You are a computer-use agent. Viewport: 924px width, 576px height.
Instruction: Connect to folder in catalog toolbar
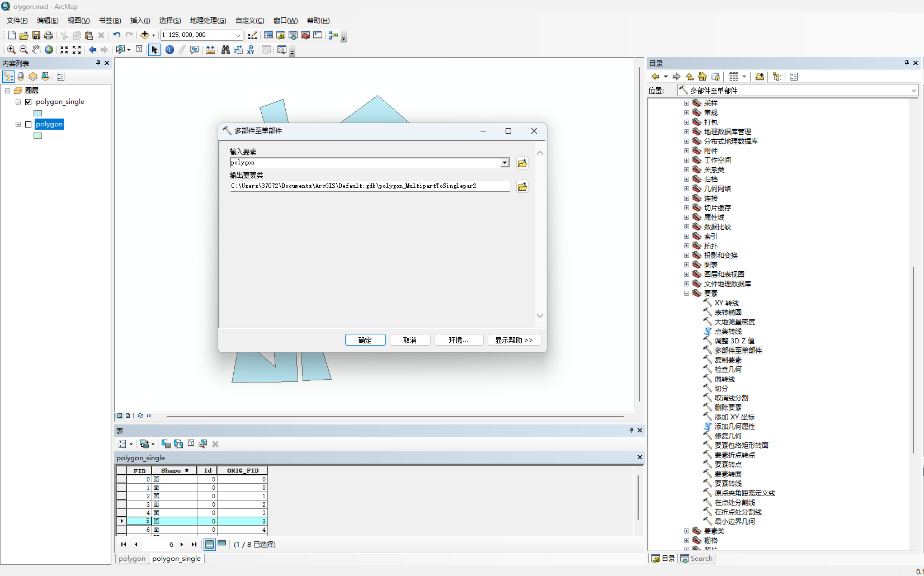click(760, 77)
